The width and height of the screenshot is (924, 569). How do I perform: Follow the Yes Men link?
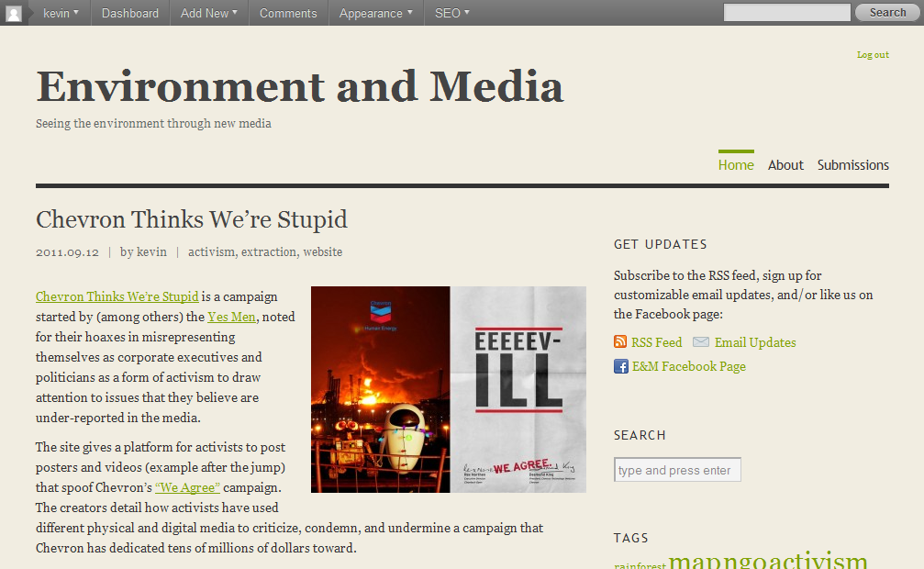click(231, 317)
